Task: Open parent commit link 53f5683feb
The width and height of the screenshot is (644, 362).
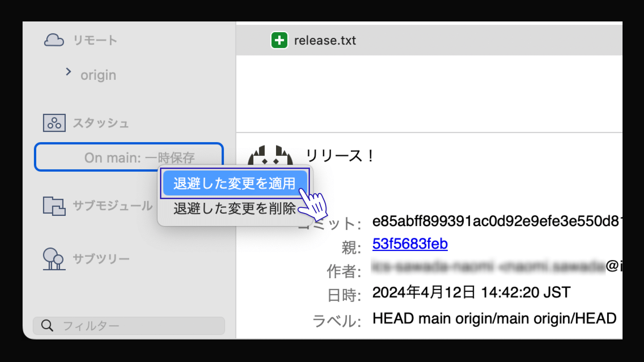Action: pos(410,244)
